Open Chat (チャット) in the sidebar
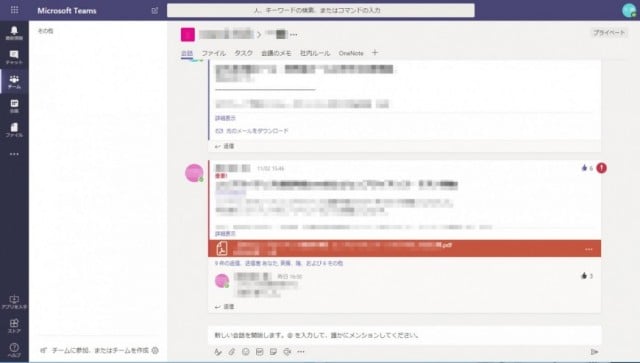 coord(14,57)
